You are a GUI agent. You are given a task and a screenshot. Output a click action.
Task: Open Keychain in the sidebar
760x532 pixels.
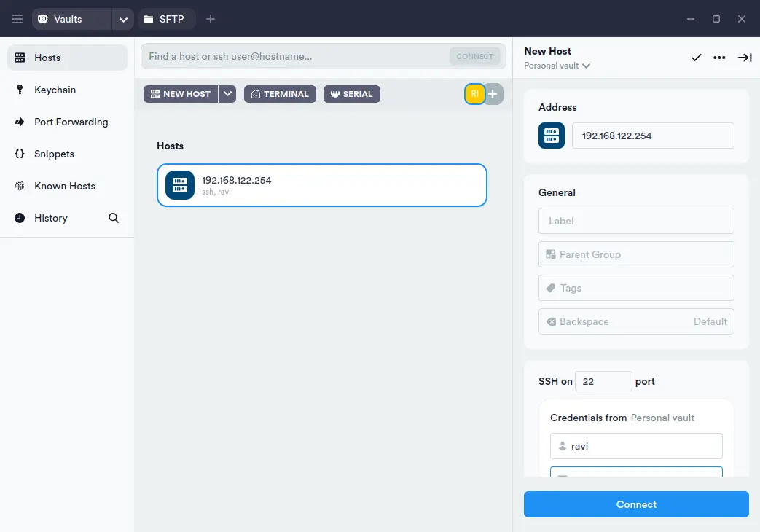[55, 90]
